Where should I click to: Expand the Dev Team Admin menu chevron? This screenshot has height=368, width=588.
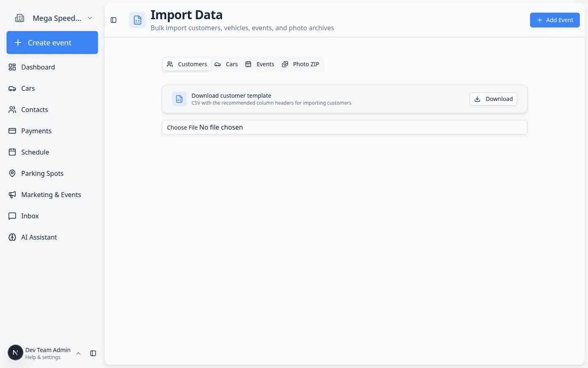[x=78, y=353]
